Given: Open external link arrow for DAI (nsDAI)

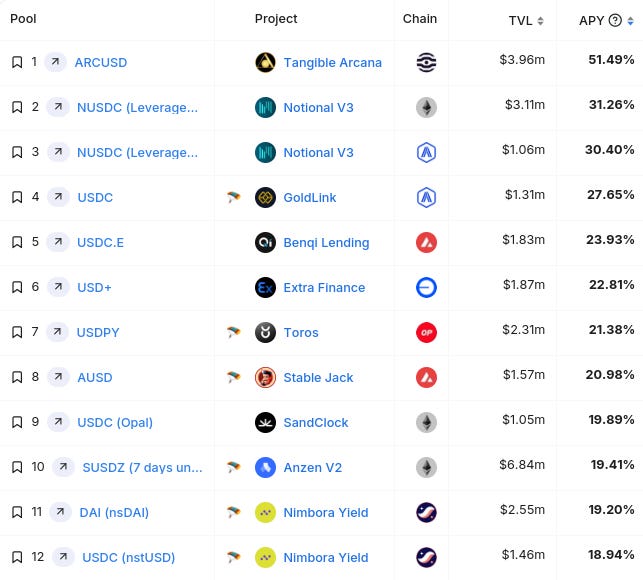Looking at the screenshot, I should click(60, 512).
